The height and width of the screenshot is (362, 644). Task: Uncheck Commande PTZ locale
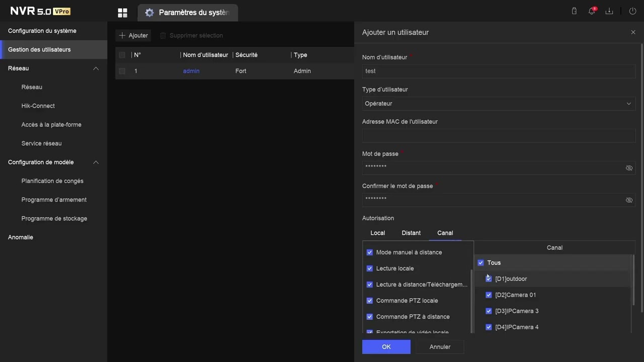[x=370, y=301]
